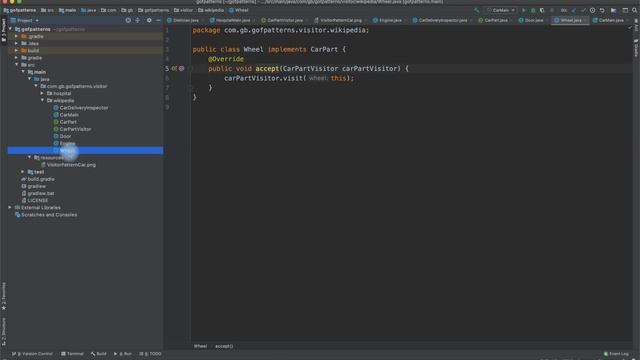Open Run tool window button
This screenshot has width=640, height=360.
pyautogui.click(x=123, y=354)
